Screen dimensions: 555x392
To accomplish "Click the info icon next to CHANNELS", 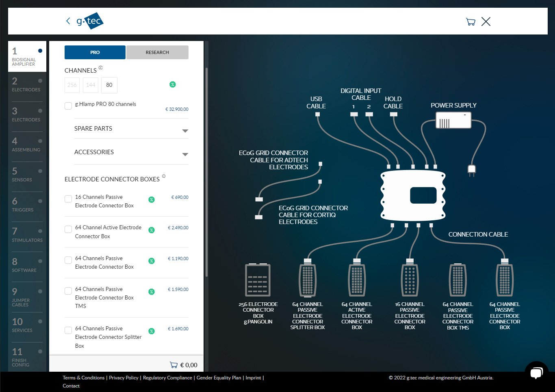I will pyautogui.click(x=101, y=68).
